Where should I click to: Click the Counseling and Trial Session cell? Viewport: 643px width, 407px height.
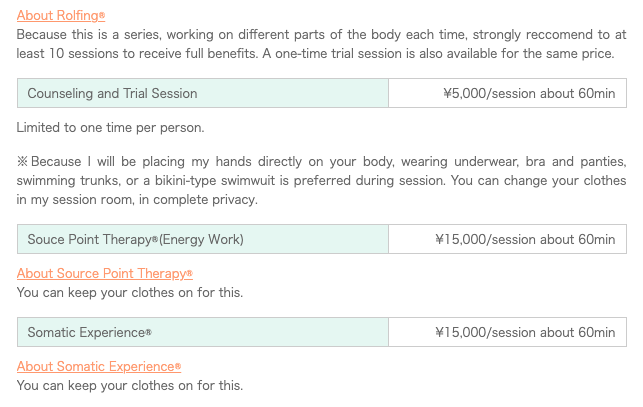tap(203, 93)
